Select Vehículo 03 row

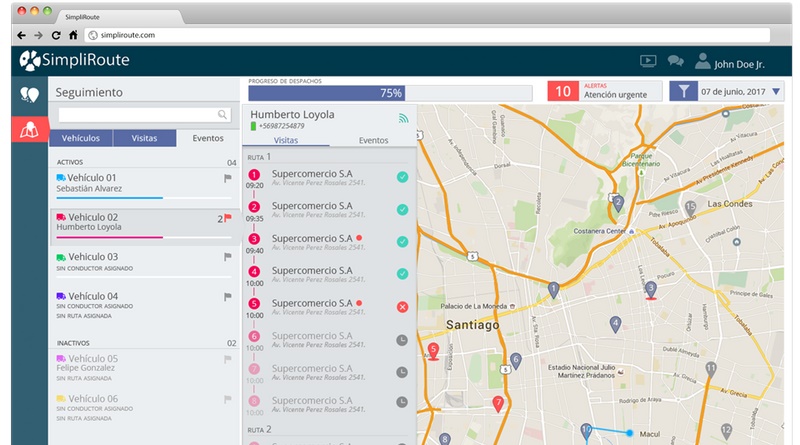pyautogui.click(x=144, y=264)
